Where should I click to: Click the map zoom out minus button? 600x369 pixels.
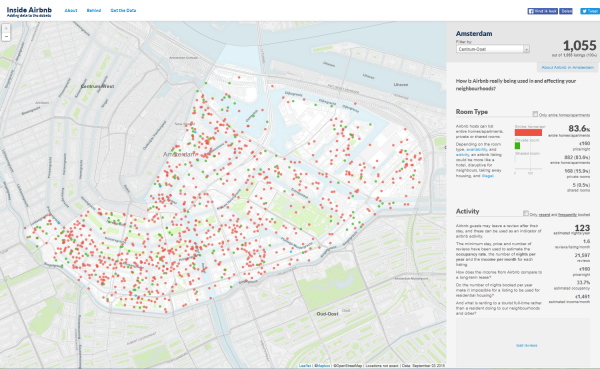[6, 37]
